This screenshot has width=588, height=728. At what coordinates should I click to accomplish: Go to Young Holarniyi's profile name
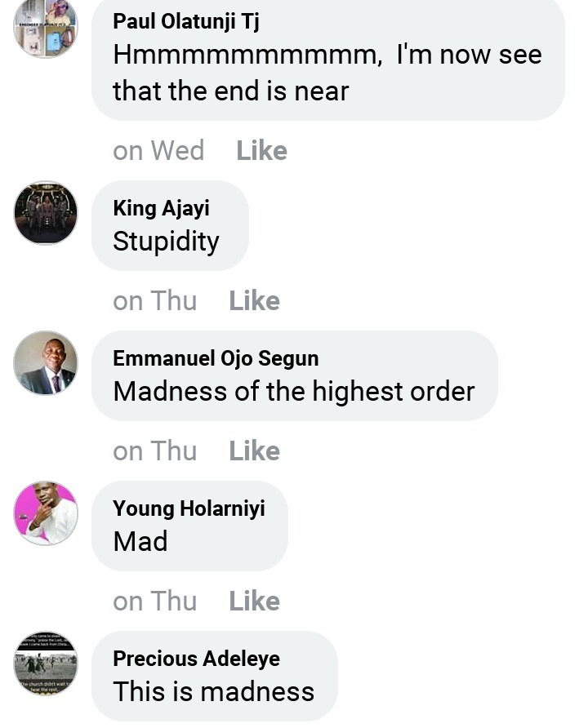[x=189, y=508]
